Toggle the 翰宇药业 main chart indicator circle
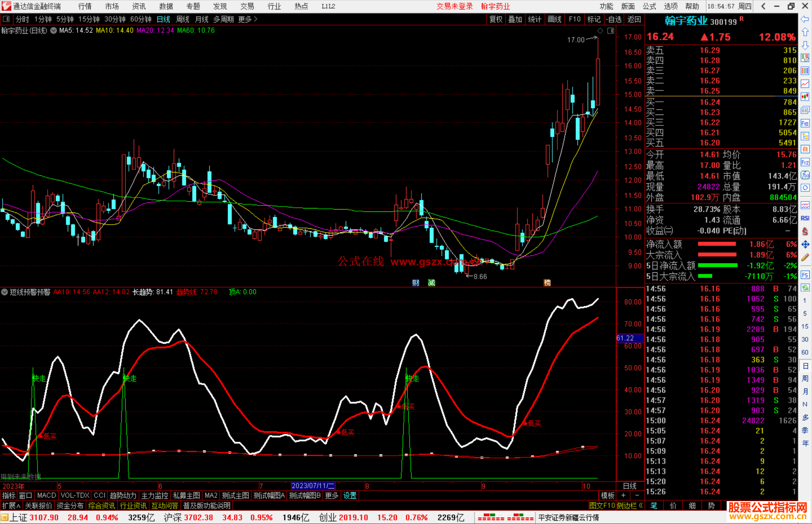The width and height of the screenshot is (812, 524). (53, 30)
